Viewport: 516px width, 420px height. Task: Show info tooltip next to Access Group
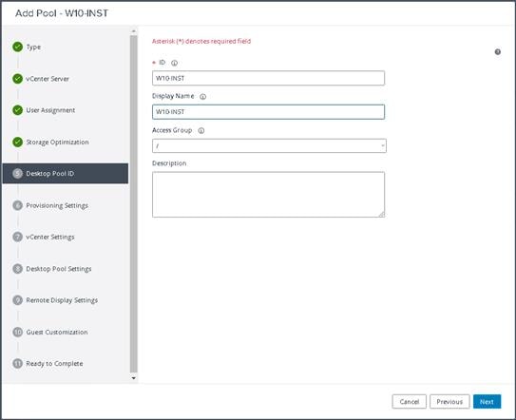(x=201, y=131)
